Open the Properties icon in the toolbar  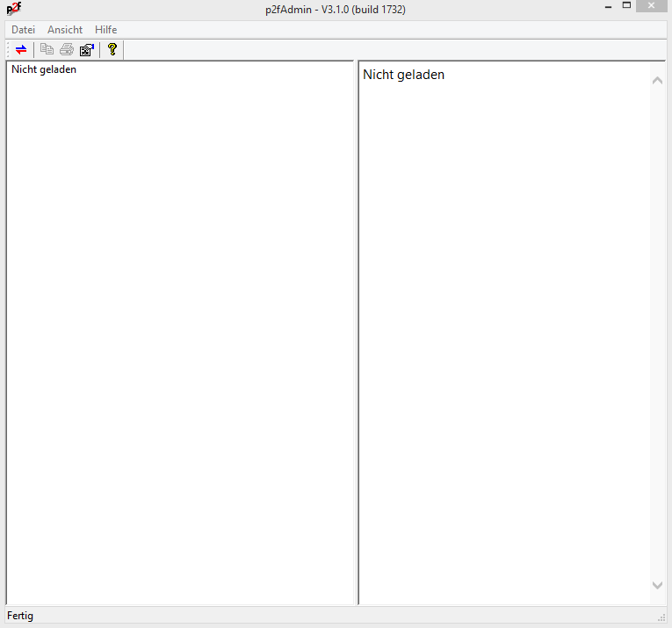[86, 50]
